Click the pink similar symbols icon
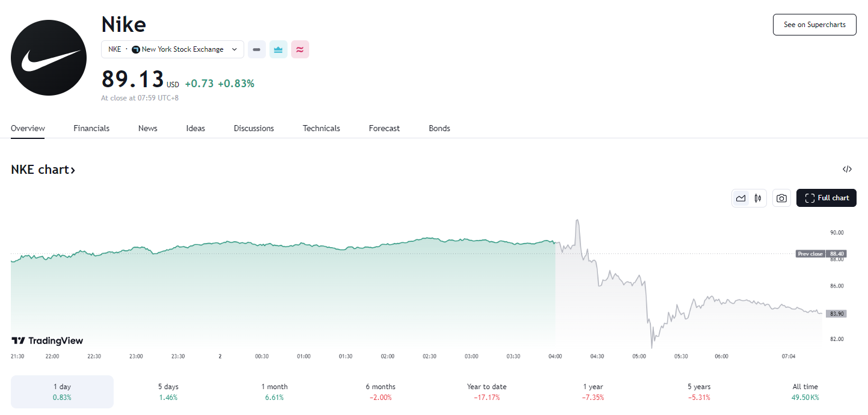868x415 pixels. click(300, 49)
